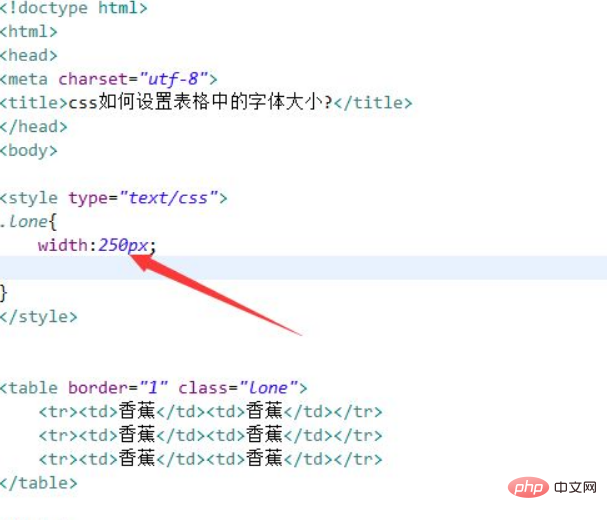Click the <style type="text/css"> line

[x=113, y=198]
